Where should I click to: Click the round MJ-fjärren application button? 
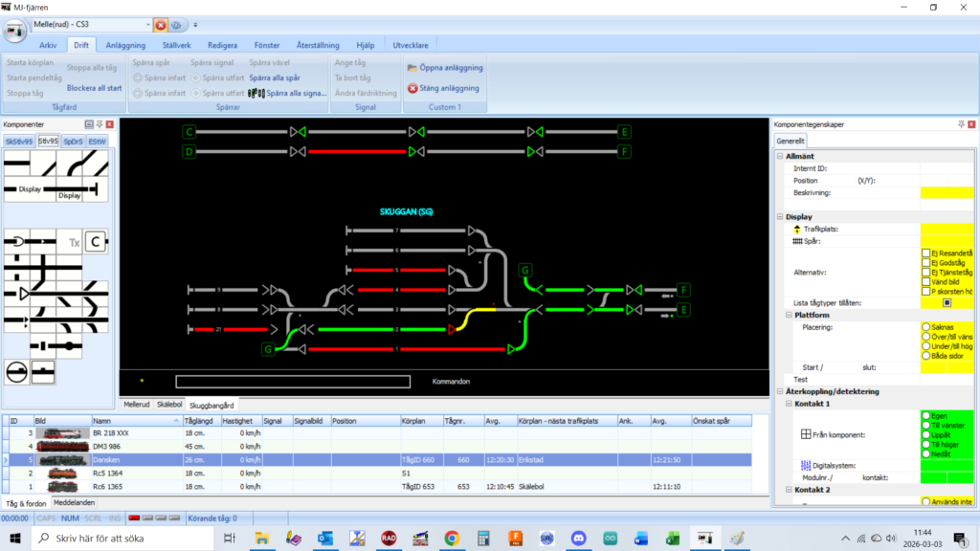[15, 29]
